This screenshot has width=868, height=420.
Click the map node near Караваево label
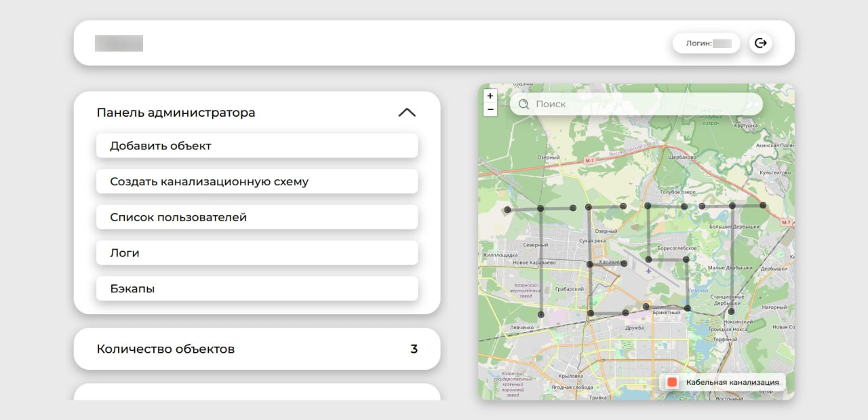pos(624,263)
